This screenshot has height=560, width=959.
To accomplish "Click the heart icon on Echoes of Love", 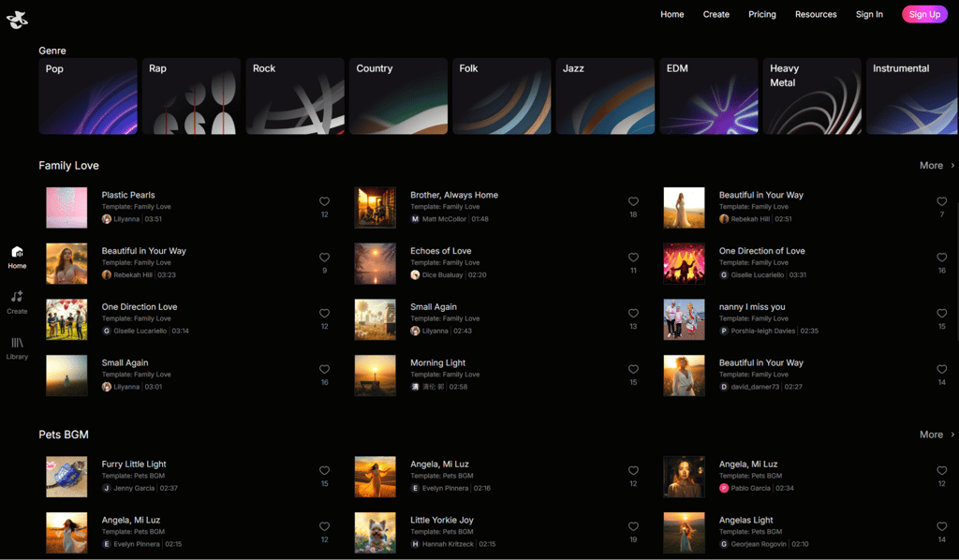I will coord(633,257).
